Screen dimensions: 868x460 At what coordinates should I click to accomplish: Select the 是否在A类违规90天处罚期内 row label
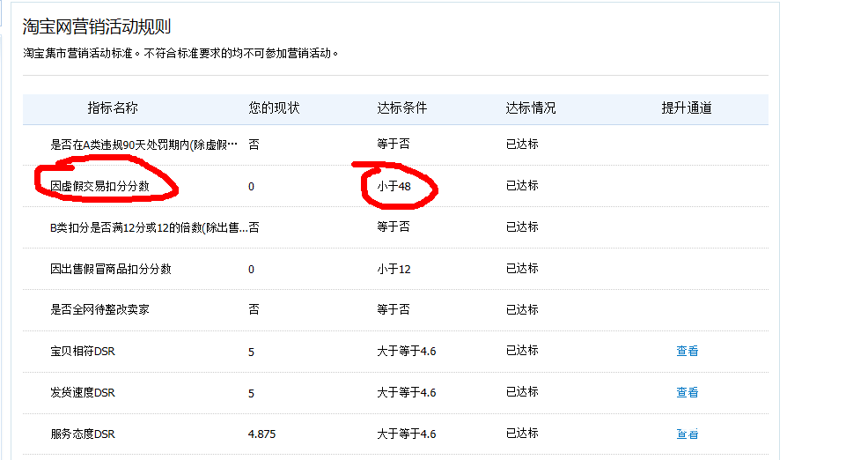click(143, 144)
